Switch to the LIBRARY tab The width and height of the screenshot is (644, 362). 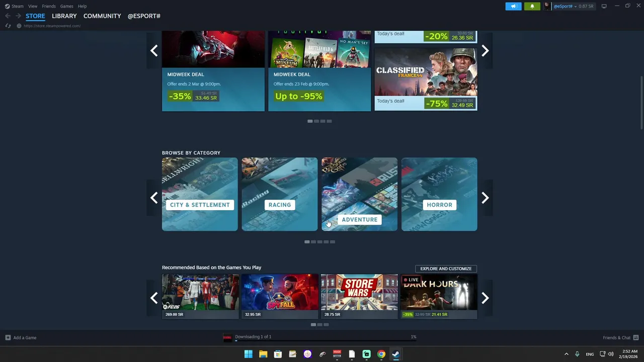tap(64, 16)
